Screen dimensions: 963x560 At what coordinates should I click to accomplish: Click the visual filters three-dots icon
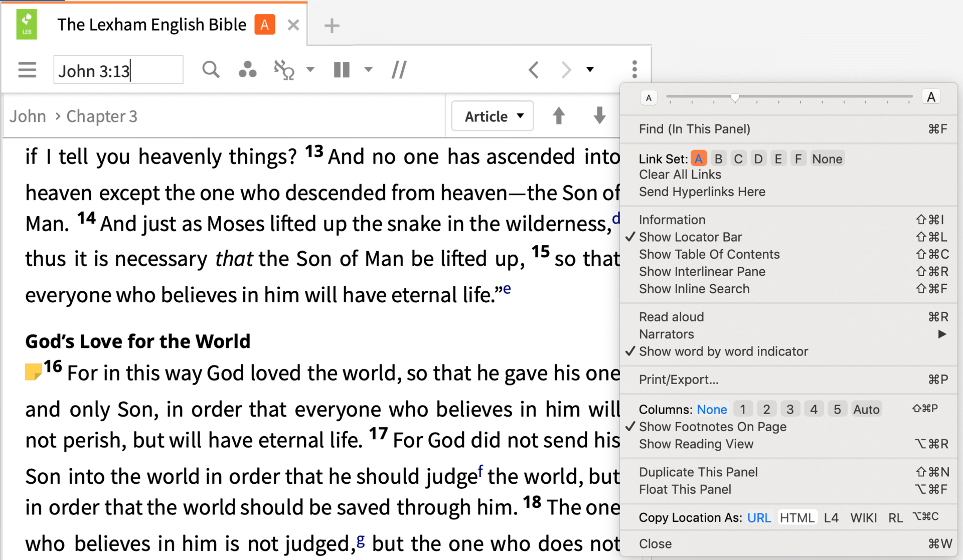point(247,70)
